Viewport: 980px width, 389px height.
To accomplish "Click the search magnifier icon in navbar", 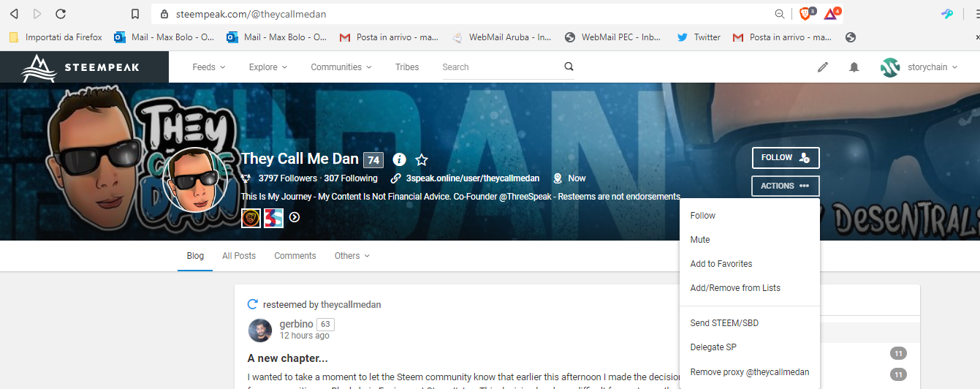I will pyautogui.click(x=569, y=67).
